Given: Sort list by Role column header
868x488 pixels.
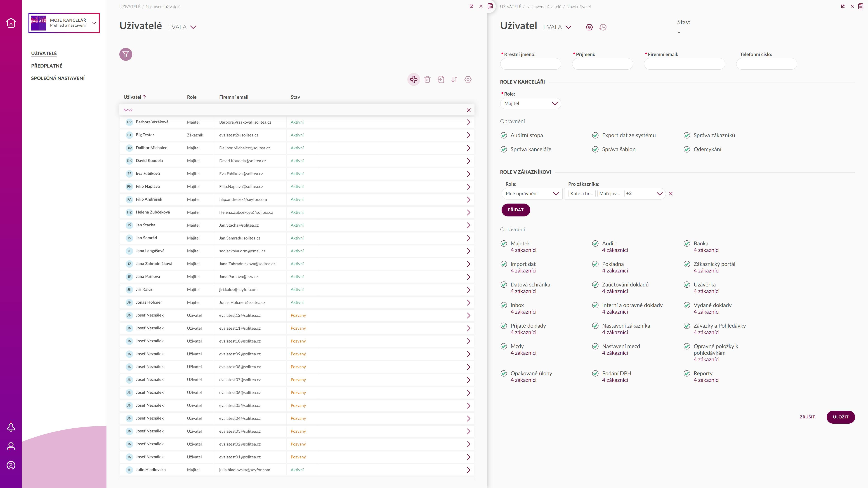Looking at the screenshot, I should [x=192, y=97].
